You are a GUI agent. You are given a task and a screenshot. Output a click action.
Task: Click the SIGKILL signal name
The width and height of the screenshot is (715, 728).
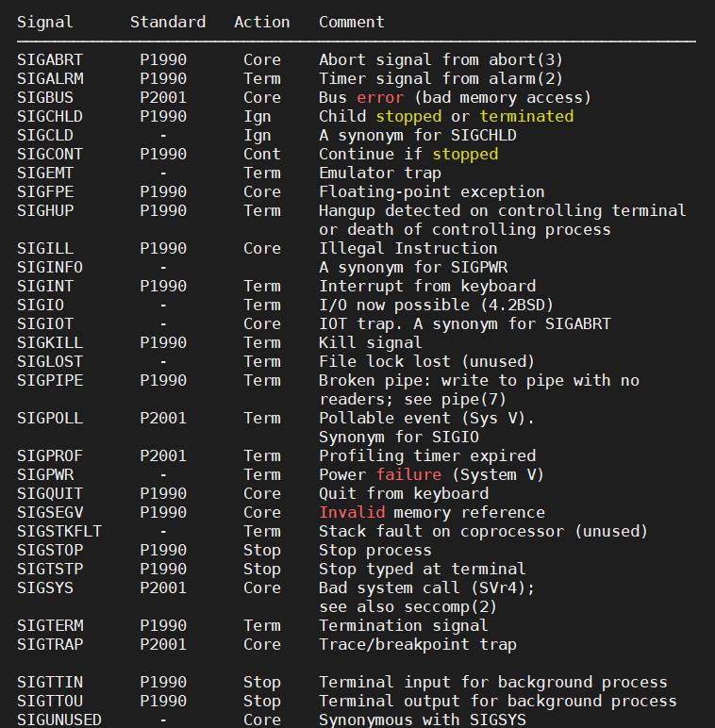point(50,342)
